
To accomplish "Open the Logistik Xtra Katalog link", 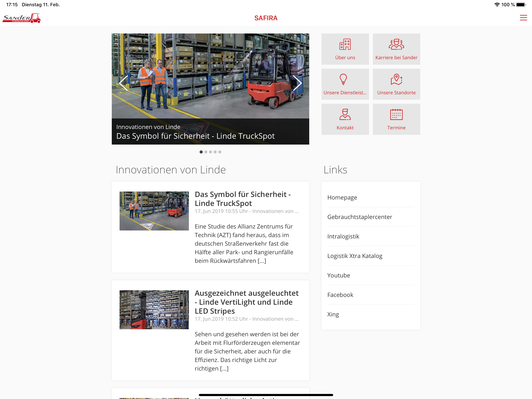I will coord(371,256).
